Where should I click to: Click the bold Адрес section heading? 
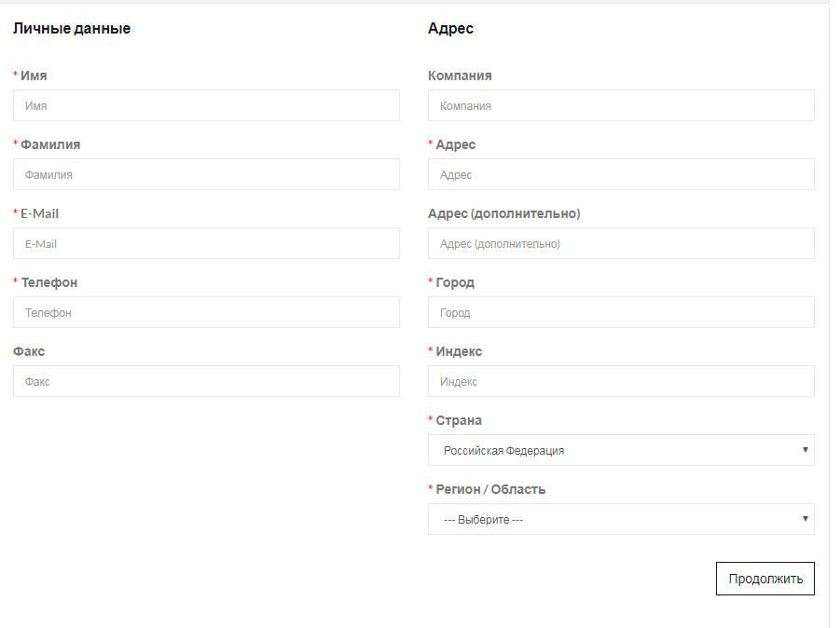(450, 29)
